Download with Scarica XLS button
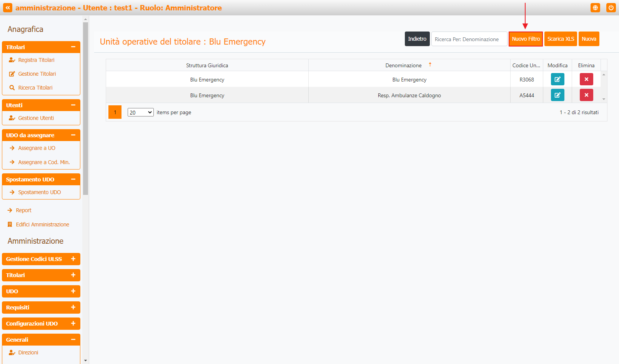Viewport: 619px width, 364px height. click(x=561, y=39)
